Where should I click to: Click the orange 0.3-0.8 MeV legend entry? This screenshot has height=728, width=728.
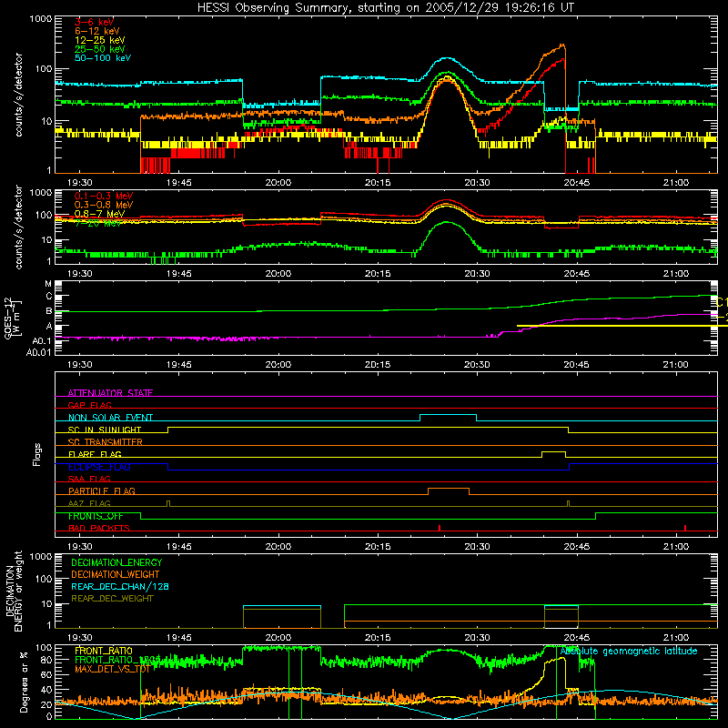coord(104,205)
